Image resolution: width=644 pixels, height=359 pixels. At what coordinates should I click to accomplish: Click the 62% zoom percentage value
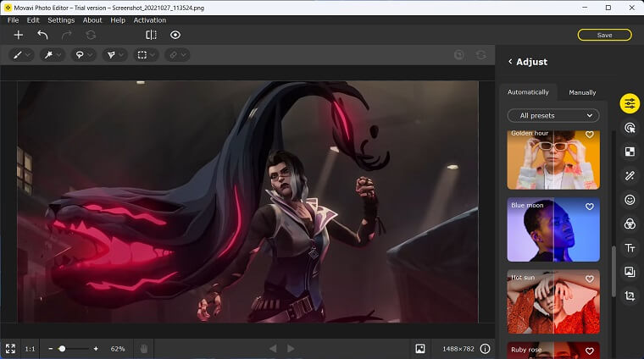click(x=118, y=349)
